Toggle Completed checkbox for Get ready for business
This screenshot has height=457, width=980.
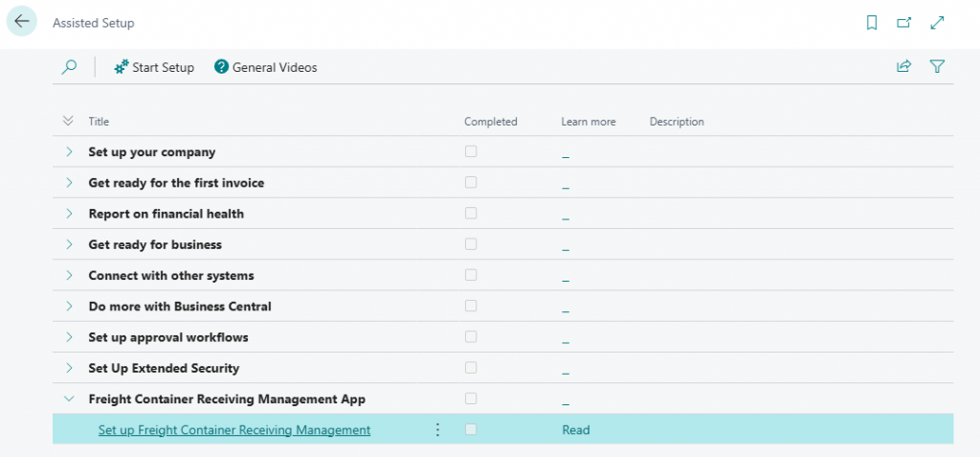pos(471,244)
